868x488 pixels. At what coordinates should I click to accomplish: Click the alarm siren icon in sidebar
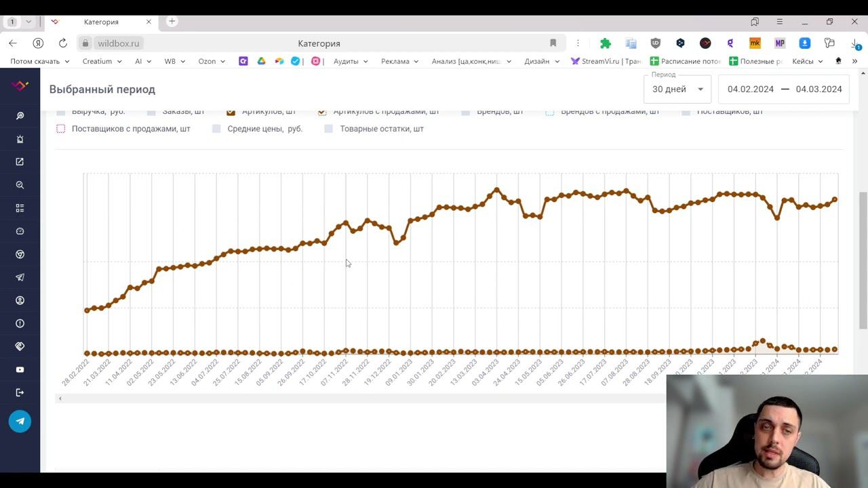click(x=20, y=139)
